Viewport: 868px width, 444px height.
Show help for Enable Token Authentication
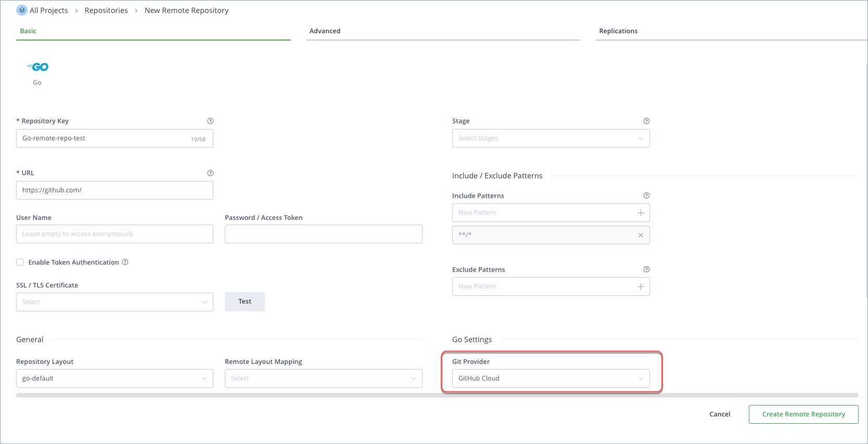click(x=125, y=262)
